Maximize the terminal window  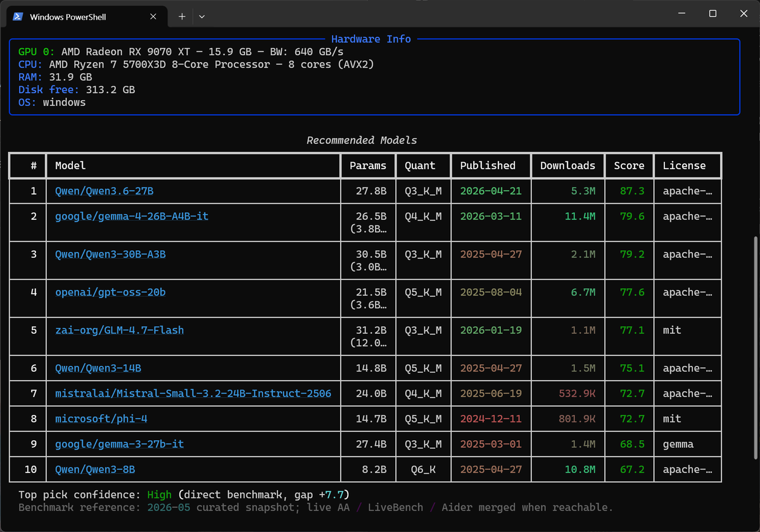pyautogui.click(x=712, y=13)
